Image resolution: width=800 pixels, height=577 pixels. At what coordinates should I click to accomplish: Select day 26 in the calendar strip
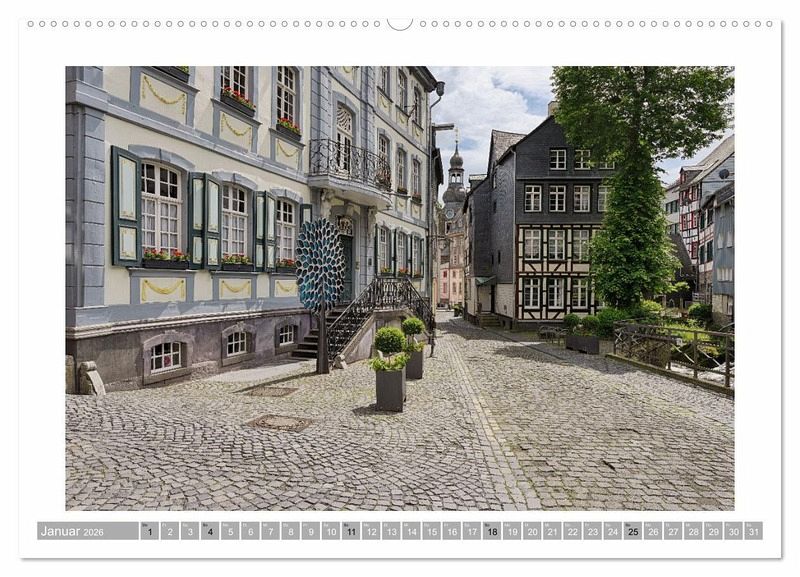[x=654, y=531]
